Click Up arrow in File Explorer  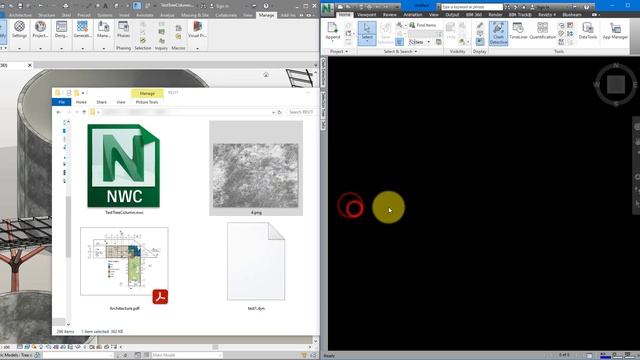click(x=84, y=112)
